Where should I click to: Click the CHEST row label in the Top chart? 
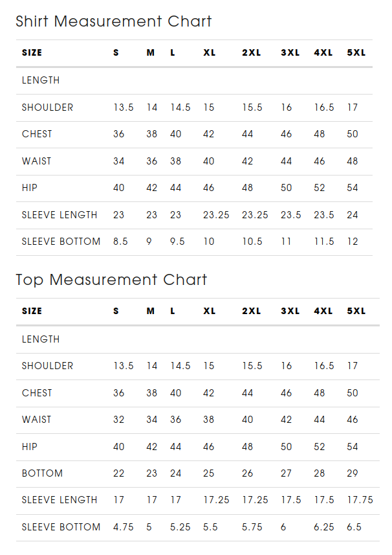[x=37, y=393]
